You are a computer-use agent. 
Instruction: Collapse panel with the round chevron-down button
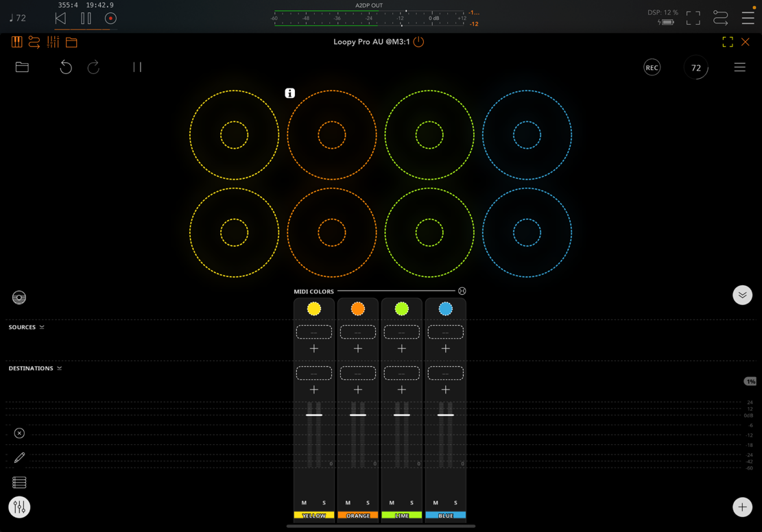742,295
